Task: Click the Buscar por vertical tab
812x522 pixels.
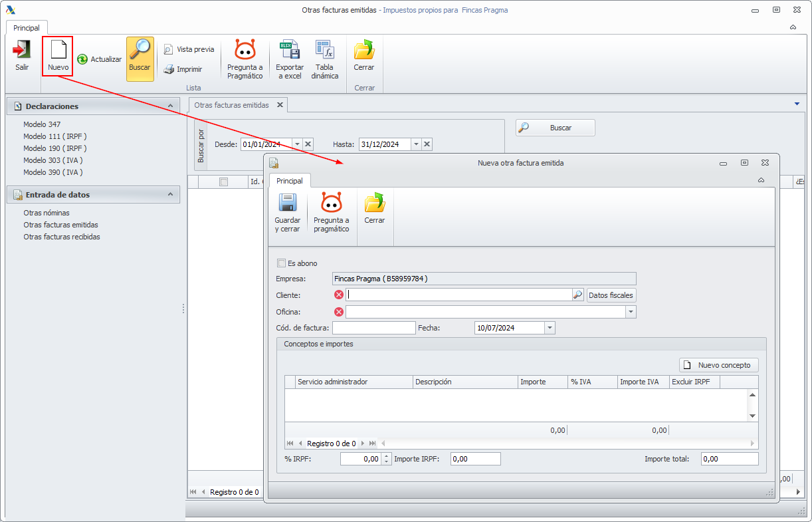Action: point(201,146)
